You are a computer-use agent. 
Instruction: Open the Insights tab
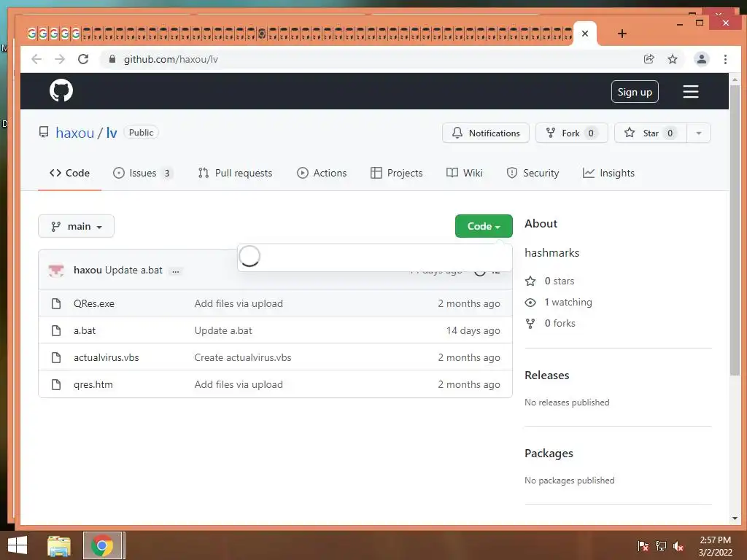pyautogui.click(x=608, y=173)
